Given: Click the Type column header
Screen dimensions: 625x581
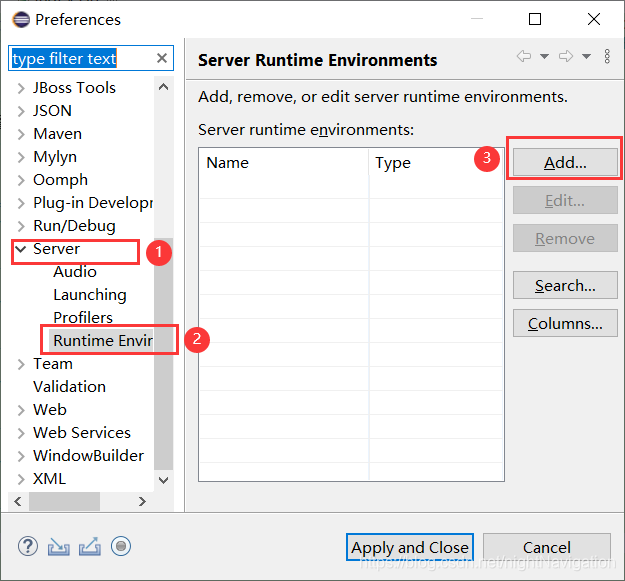Looking at the screenshot, I should click(435, 163).
